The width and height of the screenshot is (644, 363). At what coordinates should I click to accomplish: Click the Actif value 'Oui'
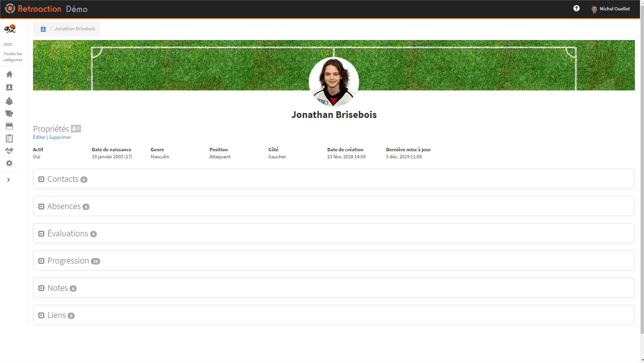37,157
